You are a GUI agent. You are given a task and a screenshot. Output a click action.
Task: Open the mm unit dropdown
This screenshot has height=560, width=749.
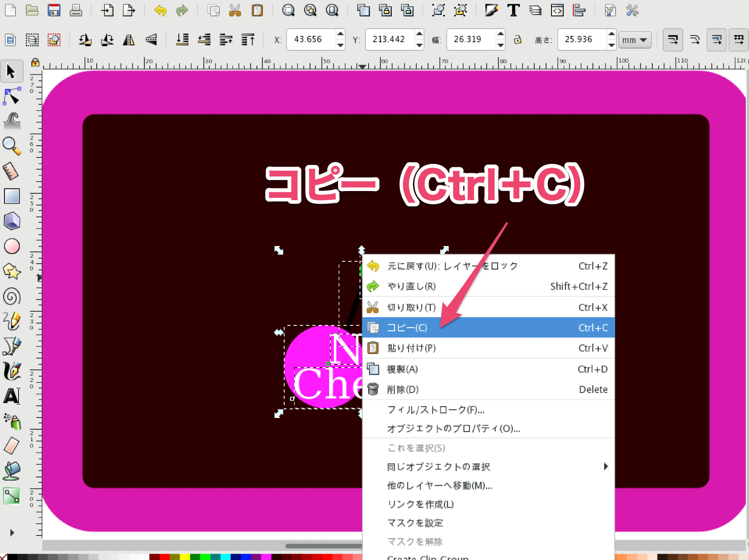tap(635, 39)
